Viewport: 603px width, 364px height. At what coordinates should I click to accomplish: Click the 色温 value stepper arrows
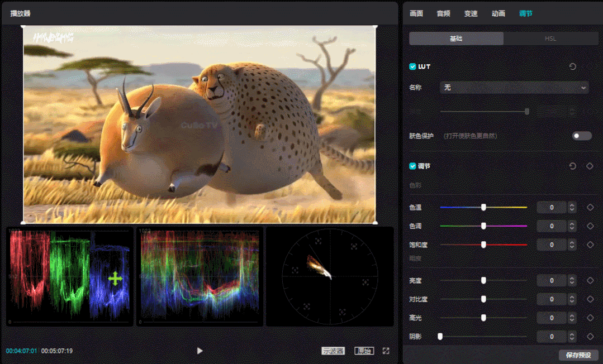(x=572, y=208)
